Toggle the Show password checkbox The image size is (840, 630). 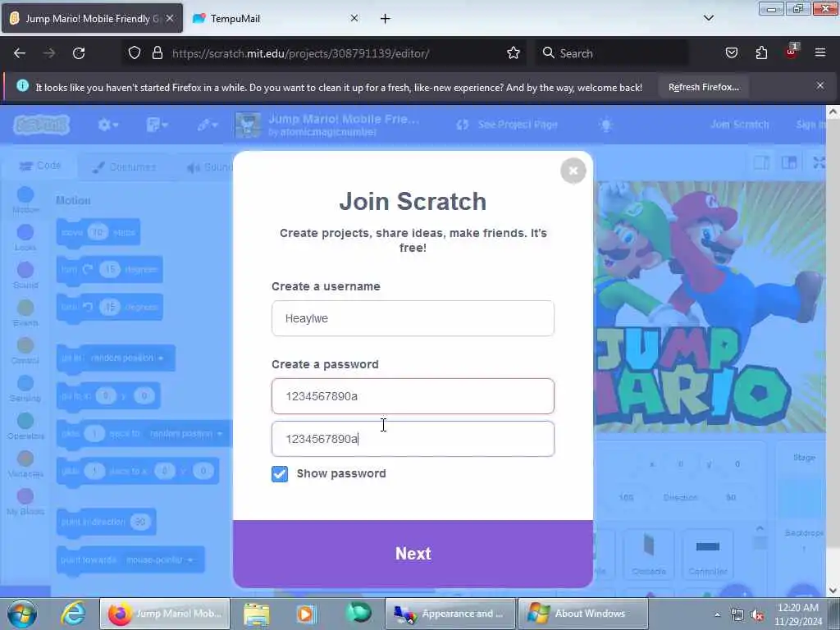(x=280, y=473)
